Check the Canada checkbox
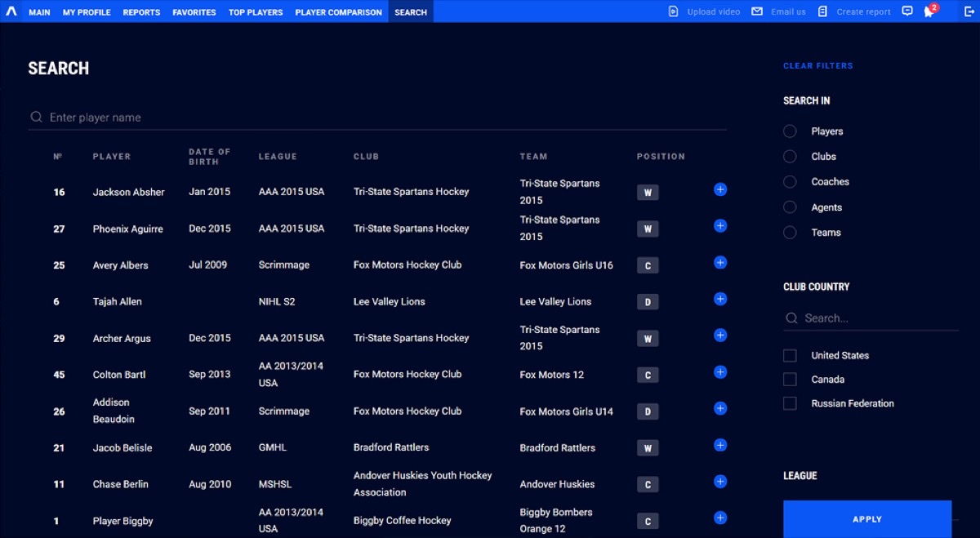The width and height of the screenshot is (980, 538). [790, 379]
